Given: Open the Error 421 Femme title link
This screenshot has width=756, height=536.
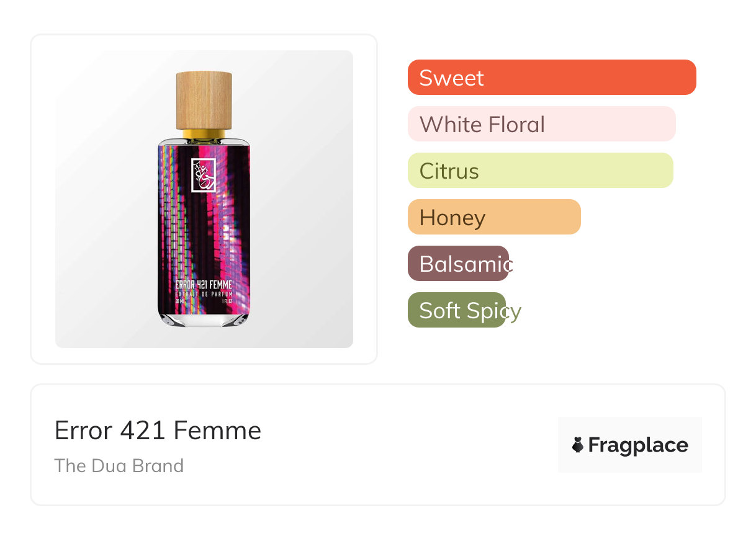Looking at the screenshot, I should pyautogui.click(x=158, y=431).
